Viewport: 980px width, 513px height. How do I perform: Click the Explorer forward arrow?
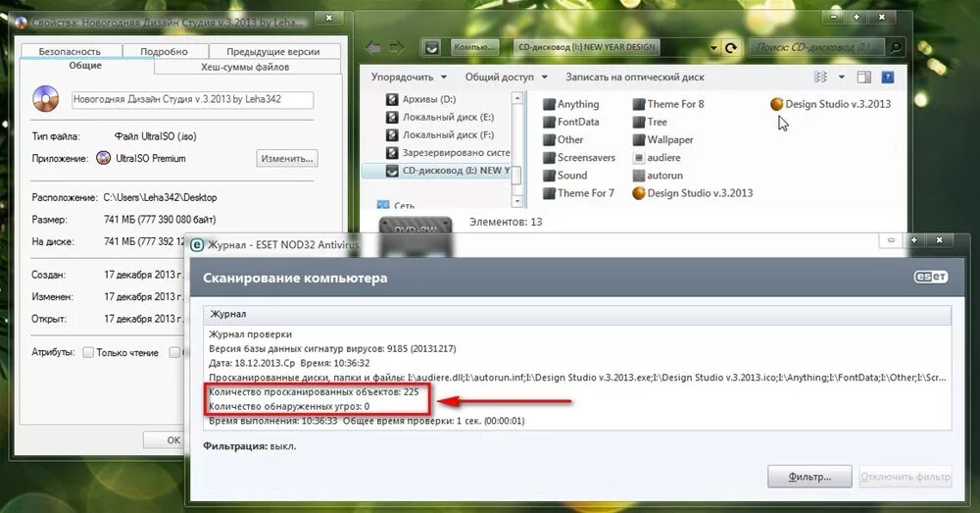point(396,47)
